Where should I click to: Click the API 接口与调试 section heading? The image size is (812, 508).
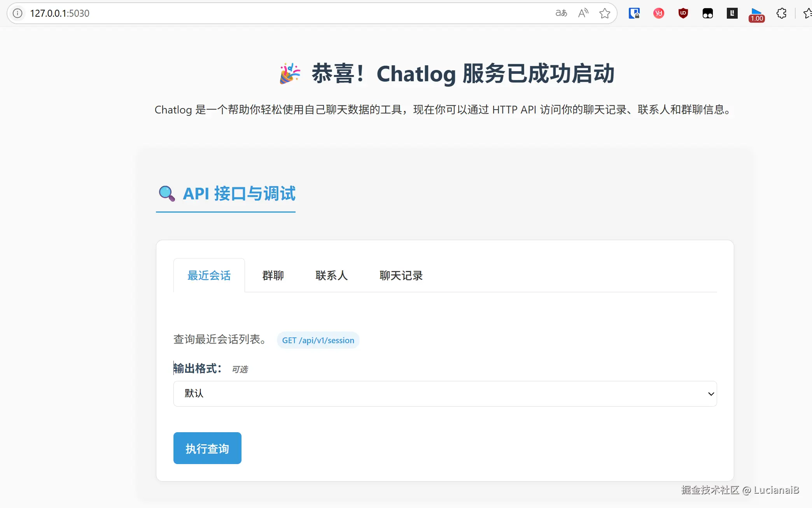(x=239, y=194)
